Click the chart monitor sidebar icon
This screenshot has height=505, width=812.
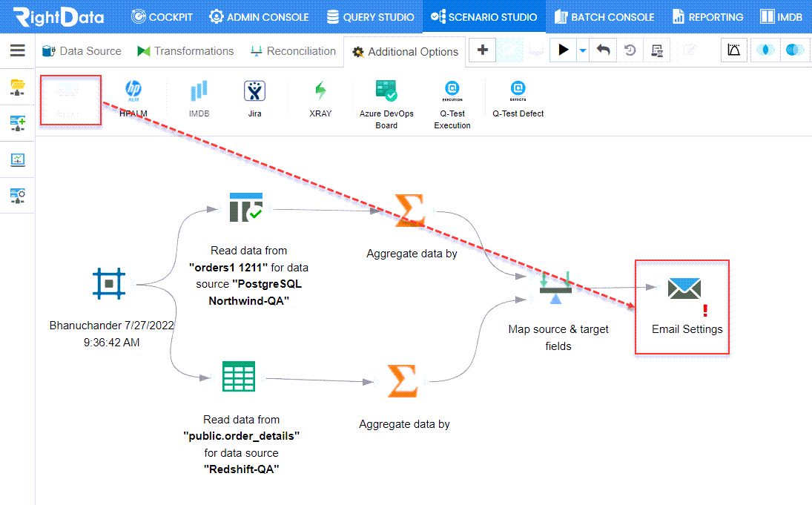point(18,159)
